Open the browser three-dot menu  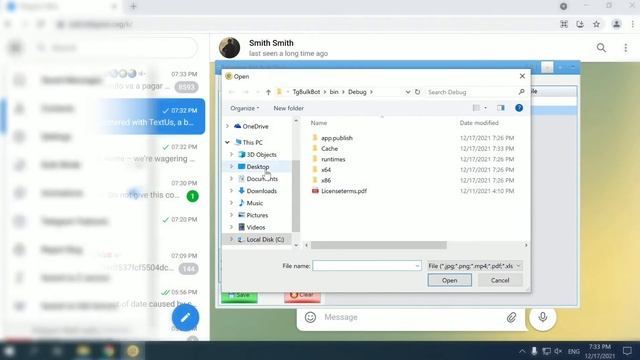click(633, 24)
